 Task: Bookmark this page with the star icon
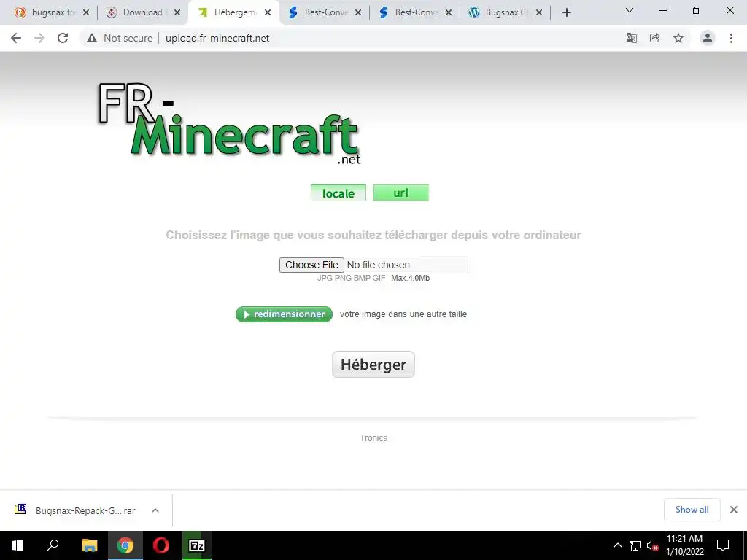(678, 38)
